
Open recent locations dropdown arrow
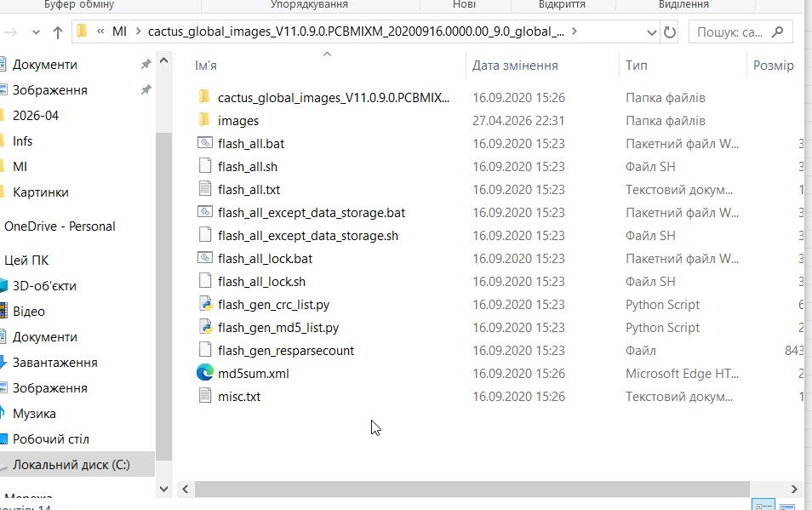[x=36, y=32]
